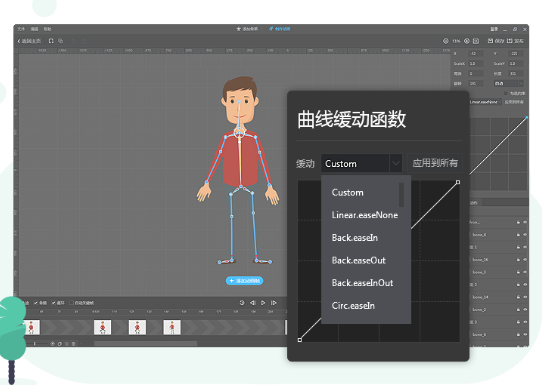Switch to the blue 制作动画 step tab

click(280, 29)
